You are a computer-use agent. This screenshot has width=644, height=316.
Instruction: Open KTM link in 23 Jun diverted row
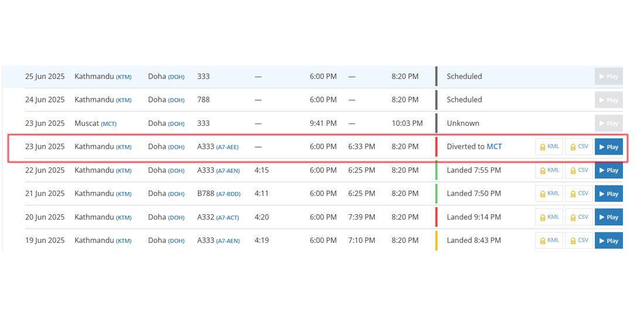pyautogui.click(x=124, y=147)
